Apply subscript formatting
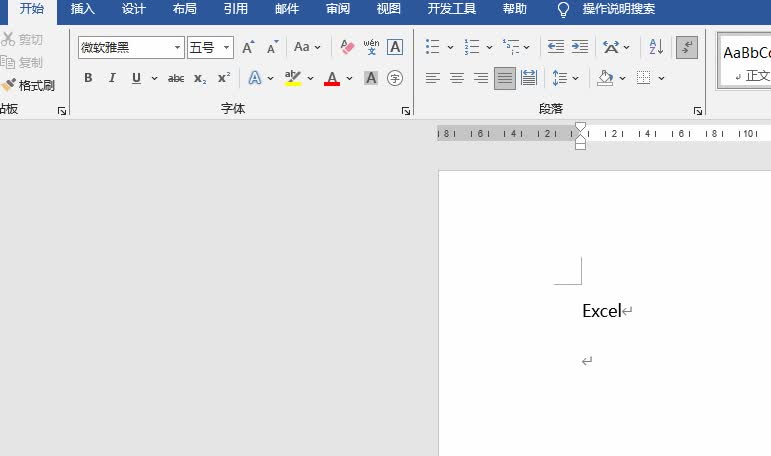 click(200, 78)
